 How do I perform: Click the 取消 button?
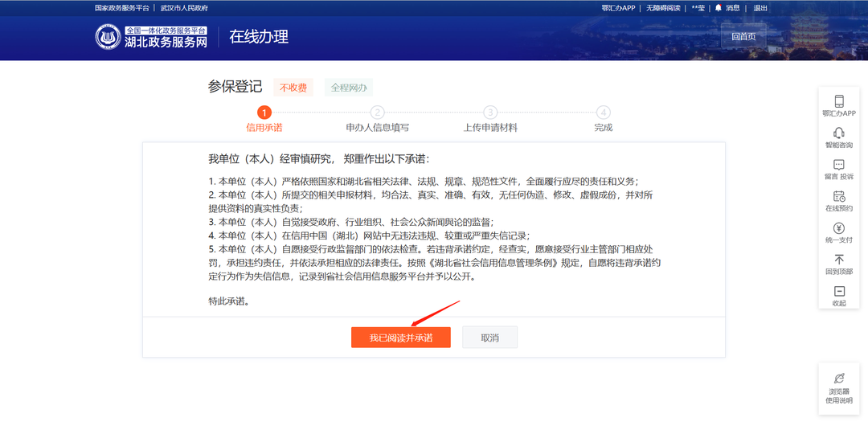click(490, 338)
